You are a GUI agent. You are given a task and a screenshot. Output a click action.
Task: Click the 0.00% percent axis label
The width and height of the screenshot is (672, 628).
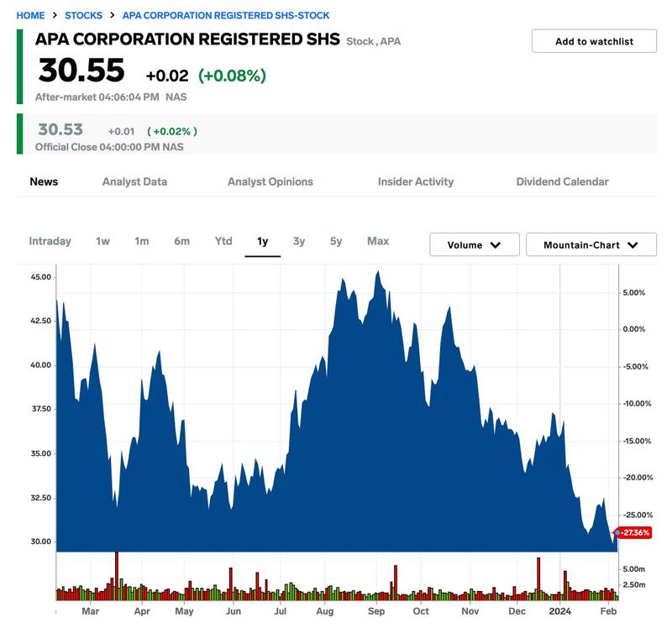pyautogui.click(x=634, y=329)
